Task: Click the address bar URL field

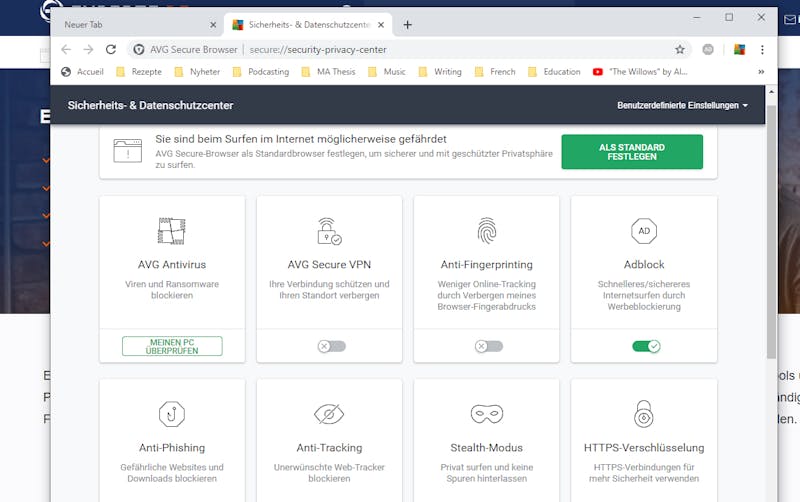Action: click(408, 49)
